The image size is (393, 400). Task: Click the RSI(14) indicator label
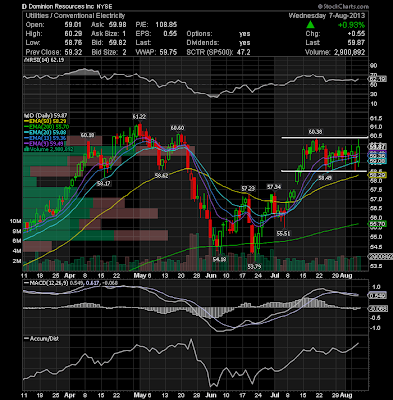[x=43, y=60]
